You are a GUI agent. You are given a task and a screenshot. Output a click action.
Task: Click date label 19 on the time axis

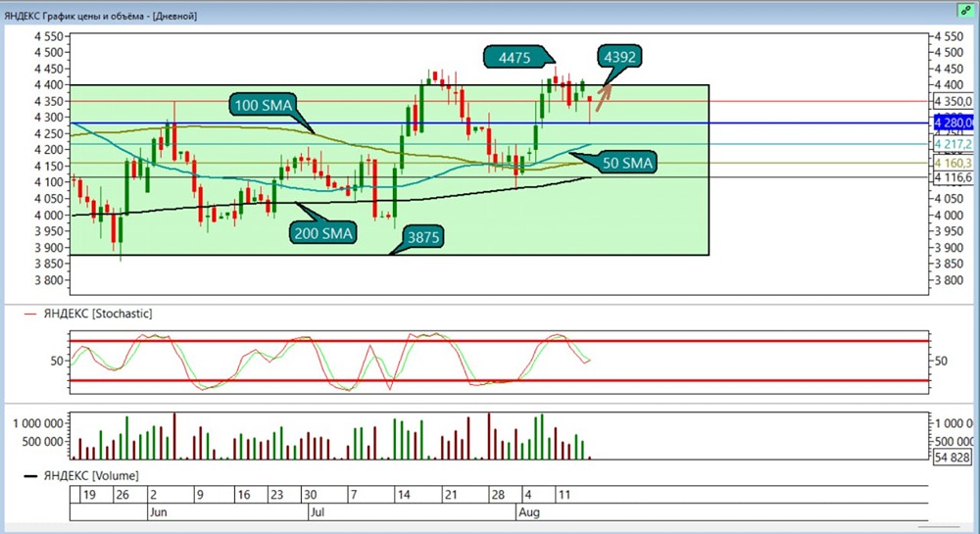click(89, 495)
